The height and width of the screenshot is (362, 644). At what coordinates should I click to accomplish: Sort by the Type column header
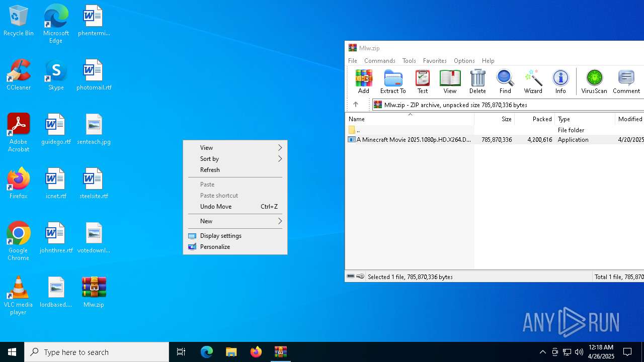585,119
